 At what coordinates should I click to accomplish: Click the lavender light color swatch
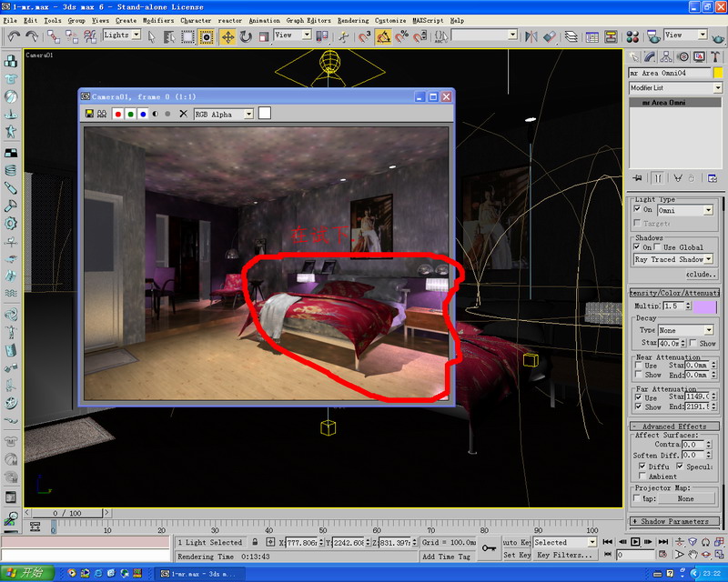point(704,306)
